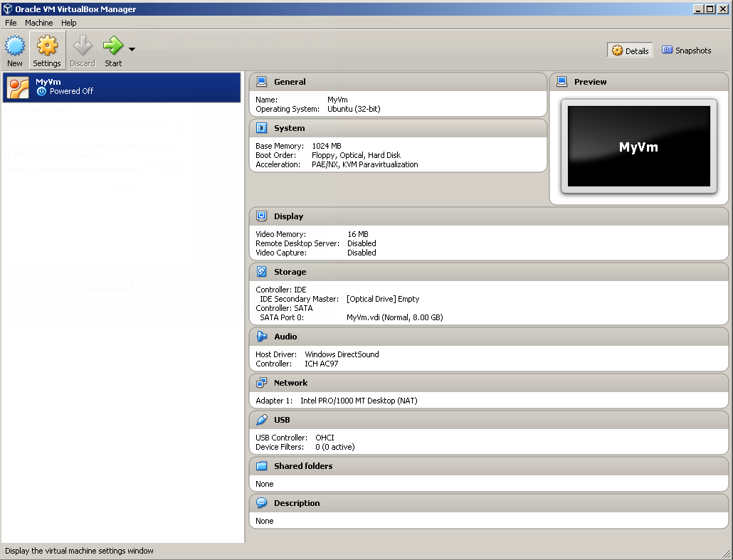733x560 pixels.
Task: Click the Preview section monitor icon
Action: 562,82
